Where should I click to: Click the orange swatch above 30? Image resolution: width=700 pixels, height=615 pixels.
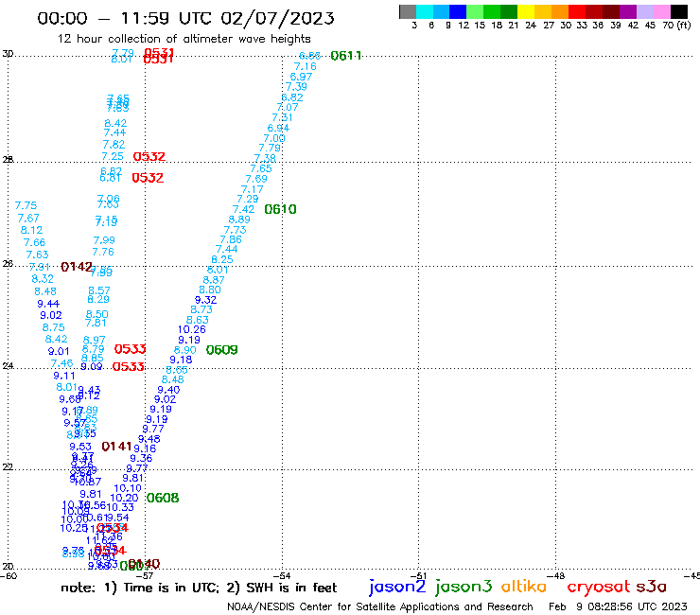point(560,11)
